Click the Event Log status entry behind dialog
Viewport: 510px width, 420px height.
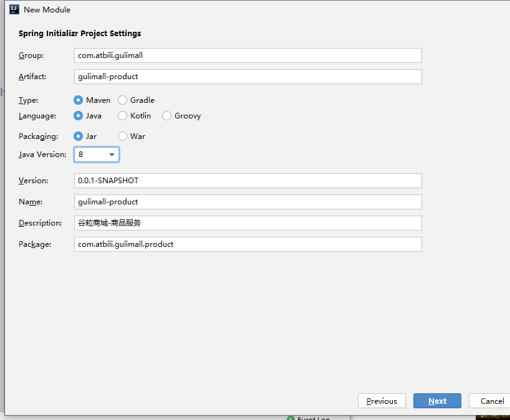pos(309,418)
